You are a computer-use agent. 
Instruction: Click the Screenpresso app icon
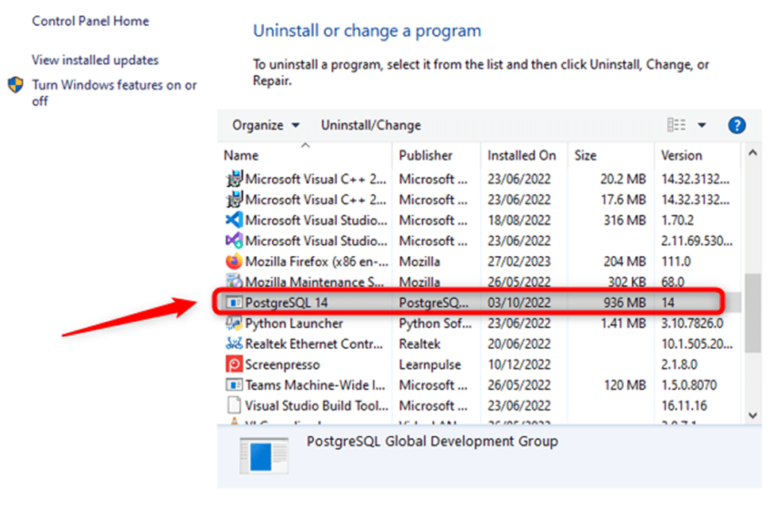(x=233, y=364)
